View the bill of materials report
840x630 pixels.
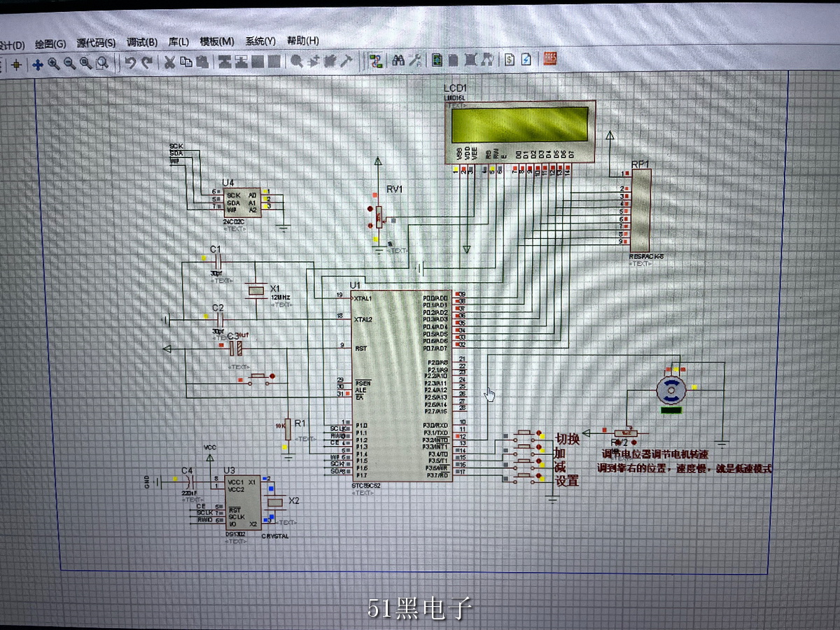pyautogui.click(x=510, y=60)
